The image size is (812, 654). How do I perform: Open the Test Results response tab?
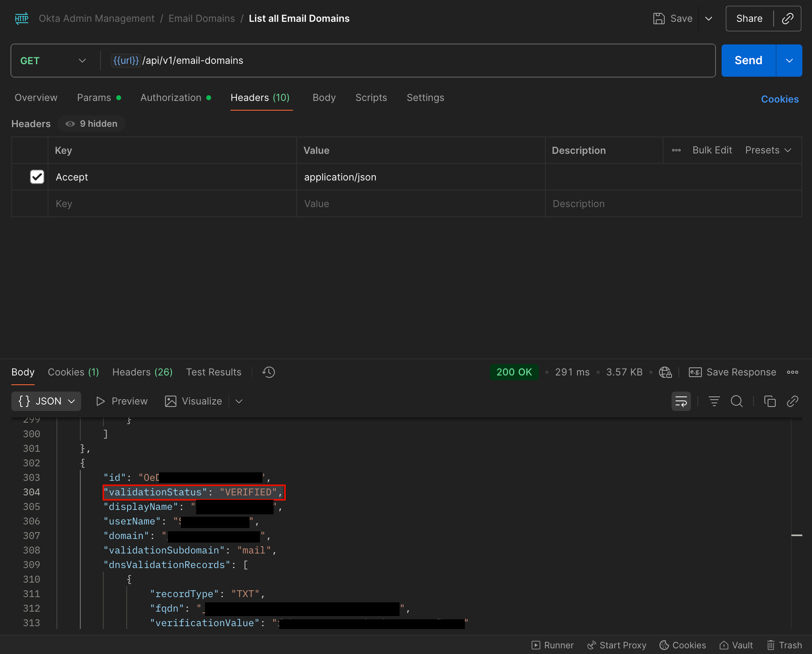213,372
